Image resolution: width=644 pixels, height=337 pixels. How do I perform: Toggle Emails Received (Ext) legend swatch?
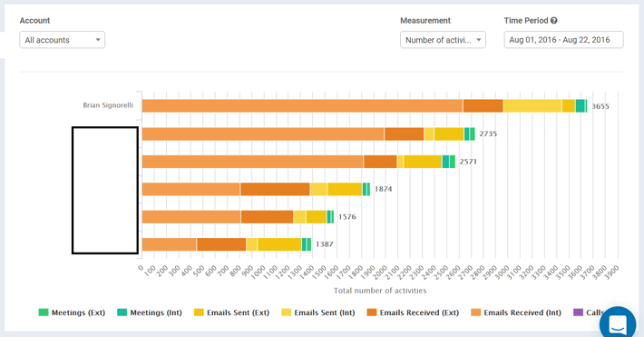[372, 312]
